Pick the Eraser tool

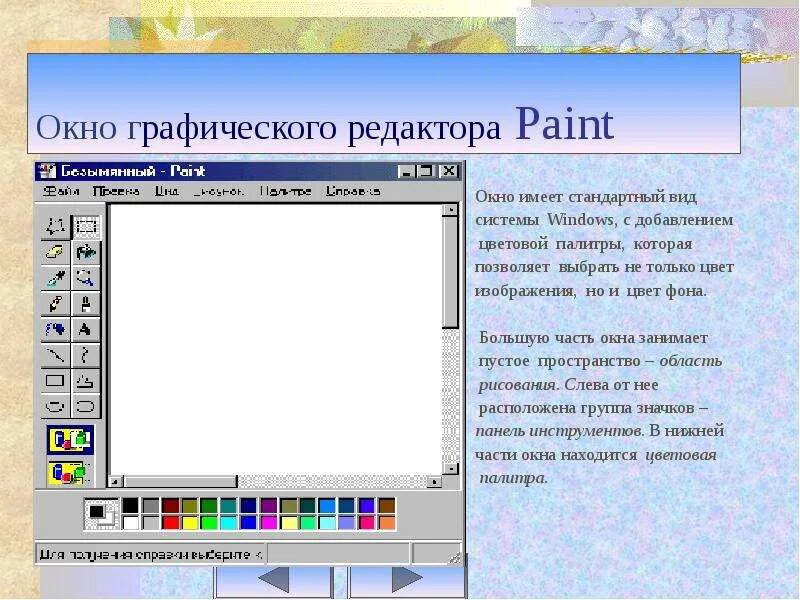(55, 253)
